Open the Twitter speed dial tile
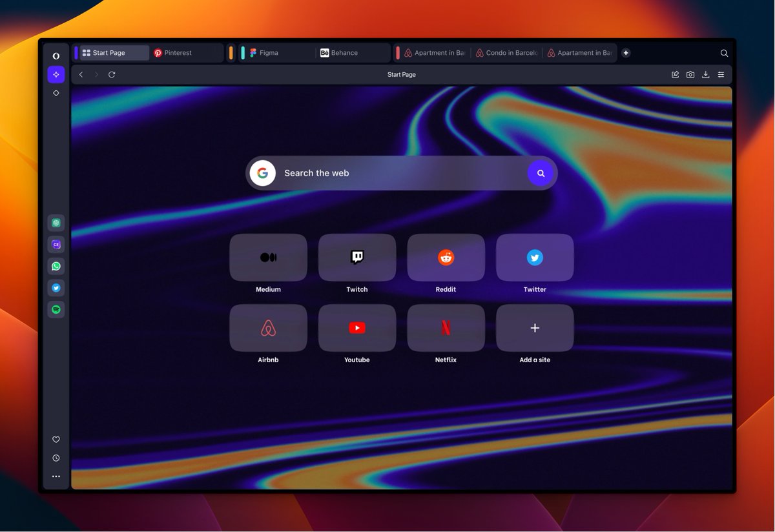Image resolution: width=775 pixels, height=532 pixels. coord(535,258)
